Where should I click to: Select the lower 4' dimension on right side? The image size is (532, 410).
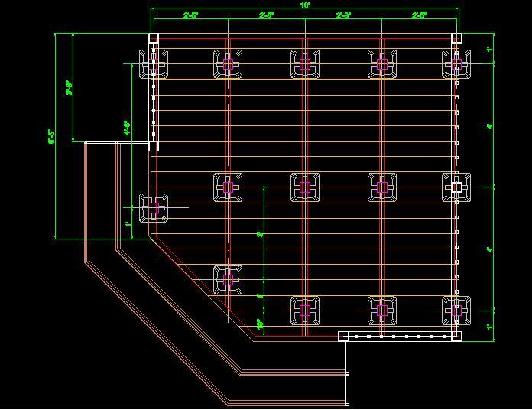coord(490,249)
